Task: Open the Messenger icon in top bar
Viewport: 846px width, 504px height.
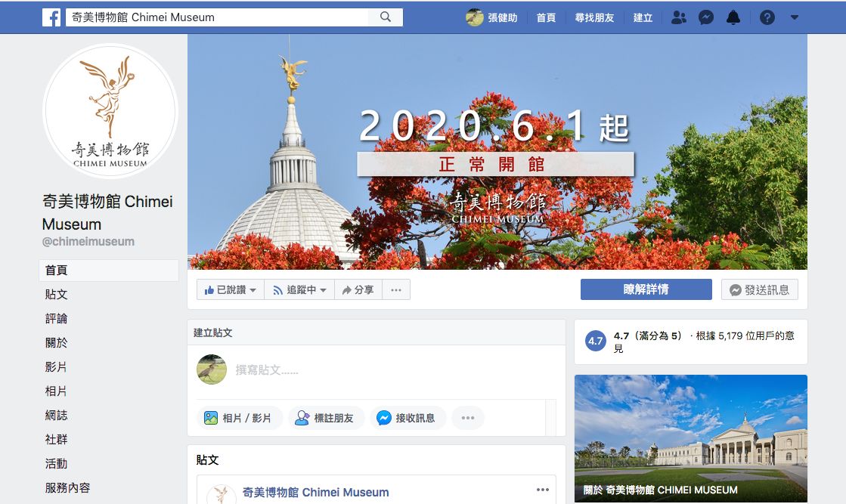Action: pos(705,18)
